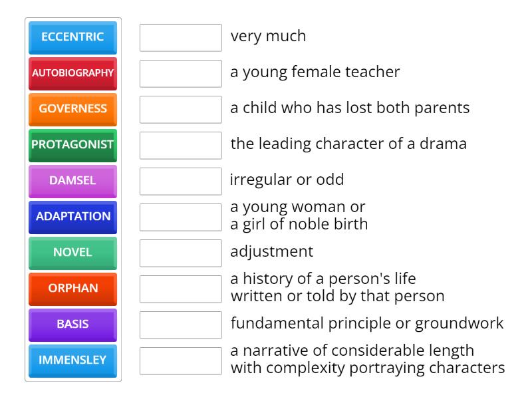
Task: Select the BASIS tile
Action: [x=72, y=325]
